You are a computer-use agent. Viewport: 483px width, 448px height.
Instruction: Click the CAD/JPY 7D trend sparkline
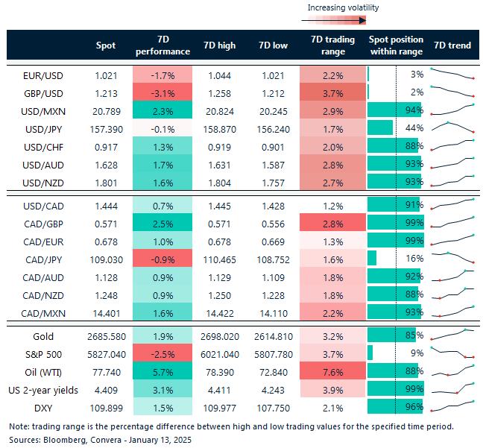(453, 257)
